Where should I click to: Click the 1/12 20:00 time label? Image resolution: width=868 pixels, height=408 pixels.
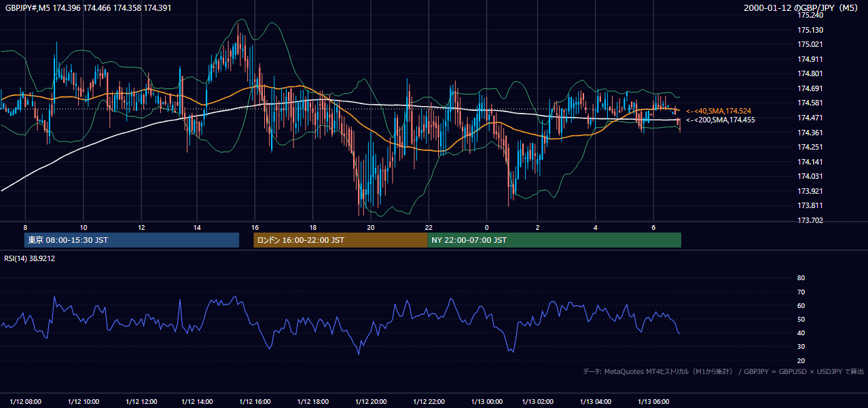[370, 401]
